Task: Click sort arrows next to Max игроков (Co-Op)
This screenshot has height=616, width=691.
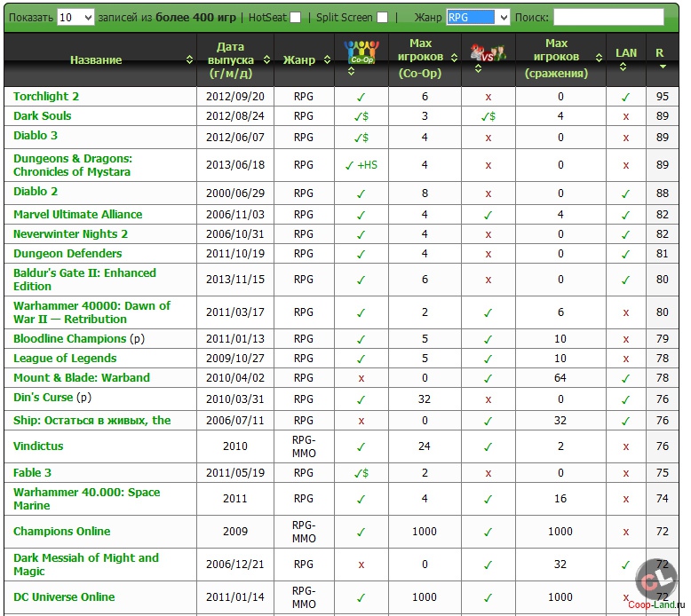Action: (455, 57)
